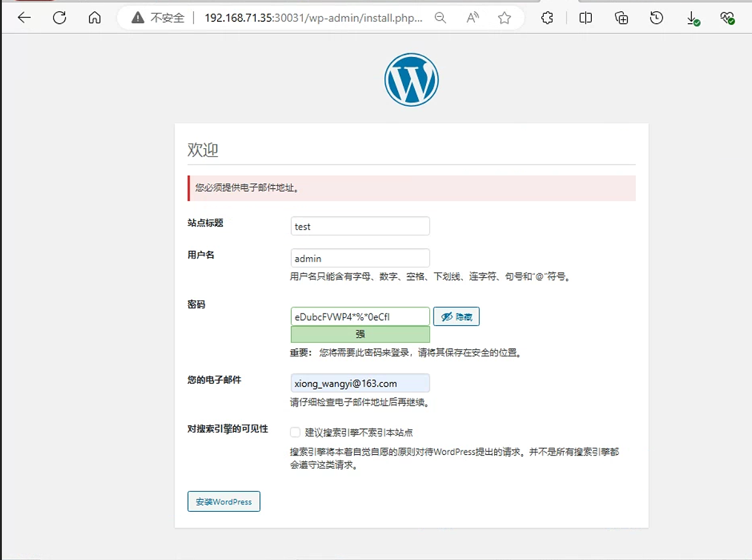Viewport: 752px width, 560px height.
Task: Check discourage search engines from indexing
Action: (295, 432)
